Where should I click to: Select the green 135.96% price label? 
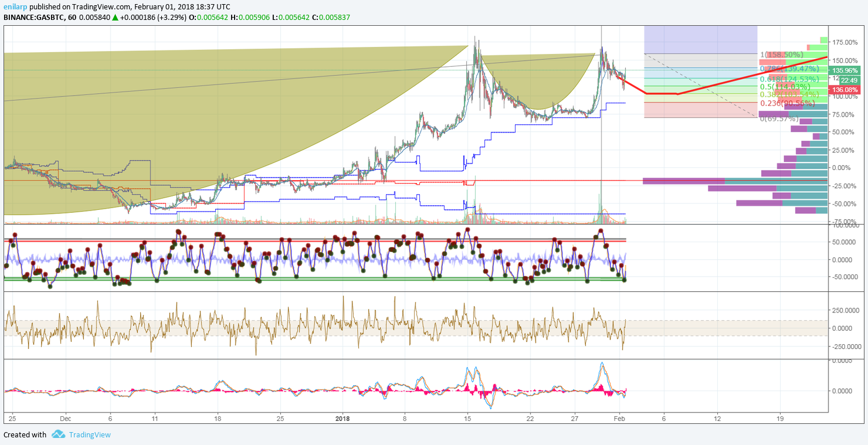(846, 70)
